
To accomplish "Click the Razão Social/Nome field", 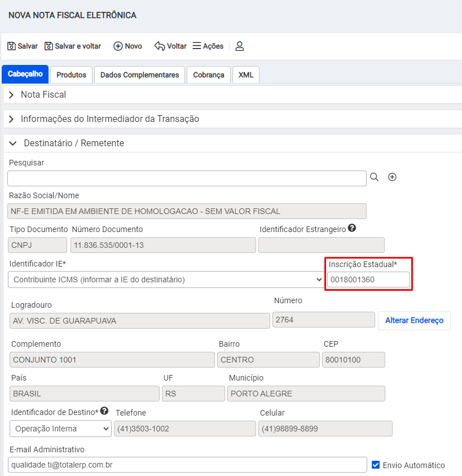I will (187, 211).
